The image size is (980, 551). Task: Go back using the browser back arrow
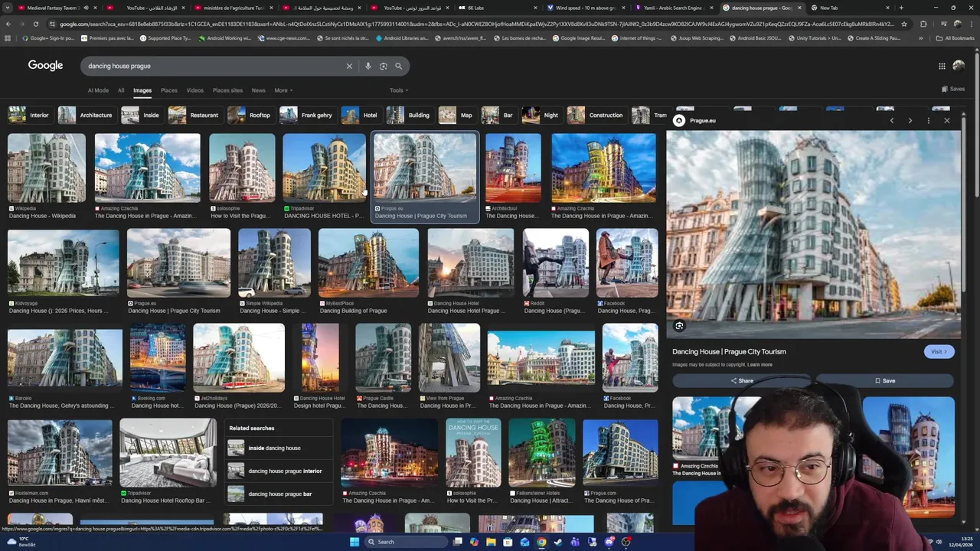point(8,24)
